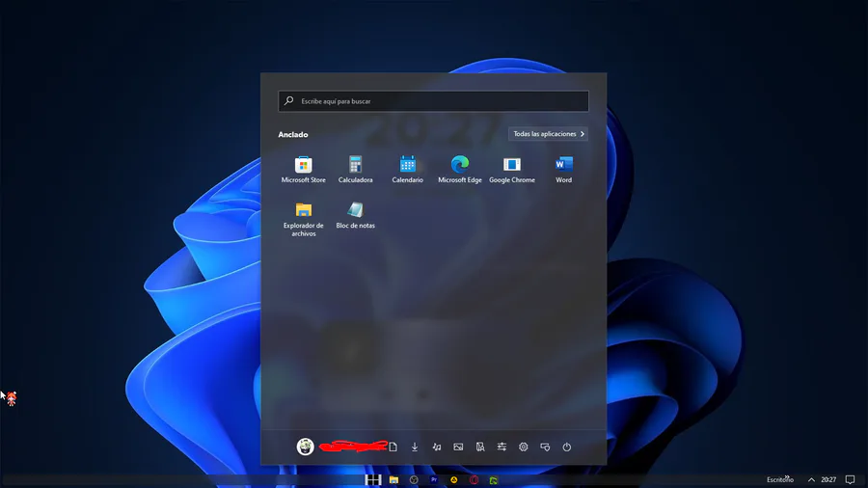Click the Anclado section heading

tap(293, 134)
